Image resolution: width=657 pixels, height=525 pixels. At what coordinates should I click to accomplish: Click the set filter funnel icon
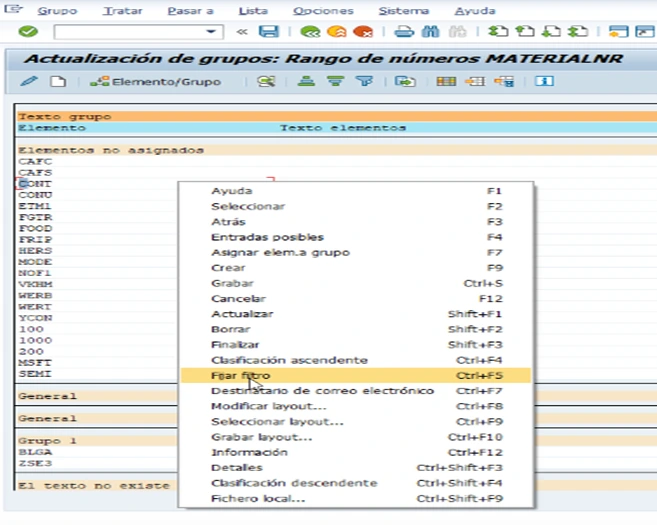(x=364, y=81)
